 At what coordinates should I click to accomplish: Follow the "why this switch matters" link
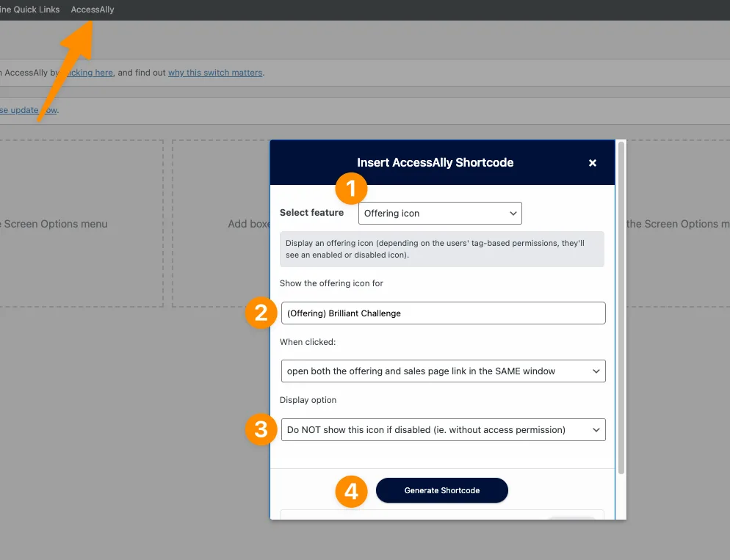pos(215,73)
